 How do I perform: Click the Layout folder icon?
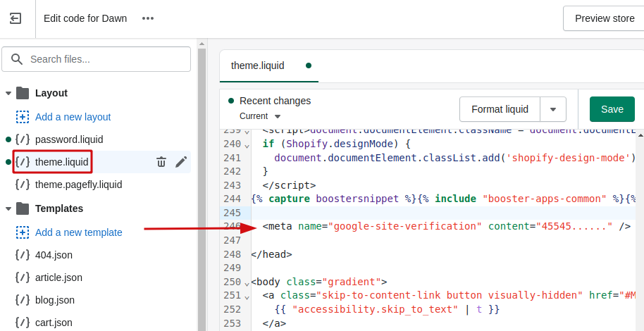pyautogui.click(x=23, y=93)
